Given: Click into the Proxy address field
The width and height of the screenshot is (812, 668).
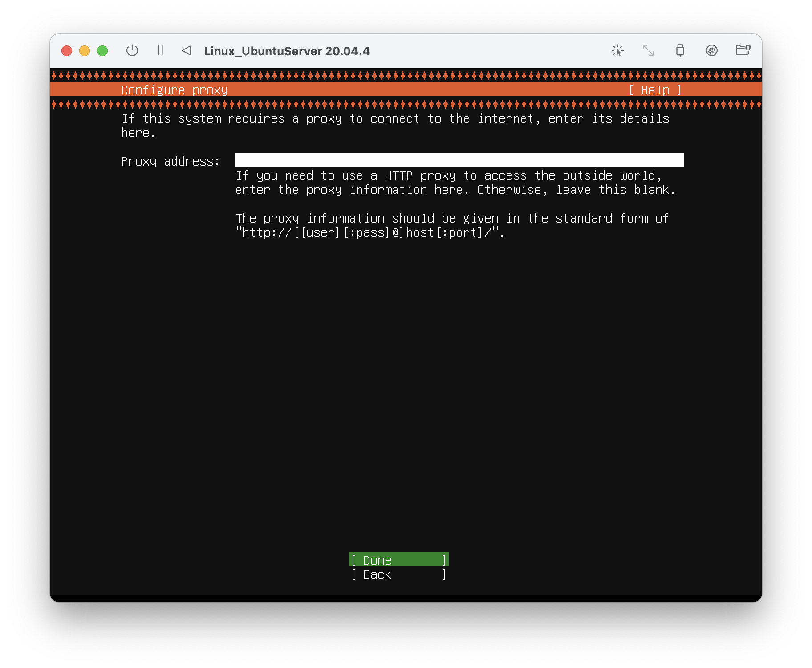Looking at the screenshot, I should tap(459, 160).
